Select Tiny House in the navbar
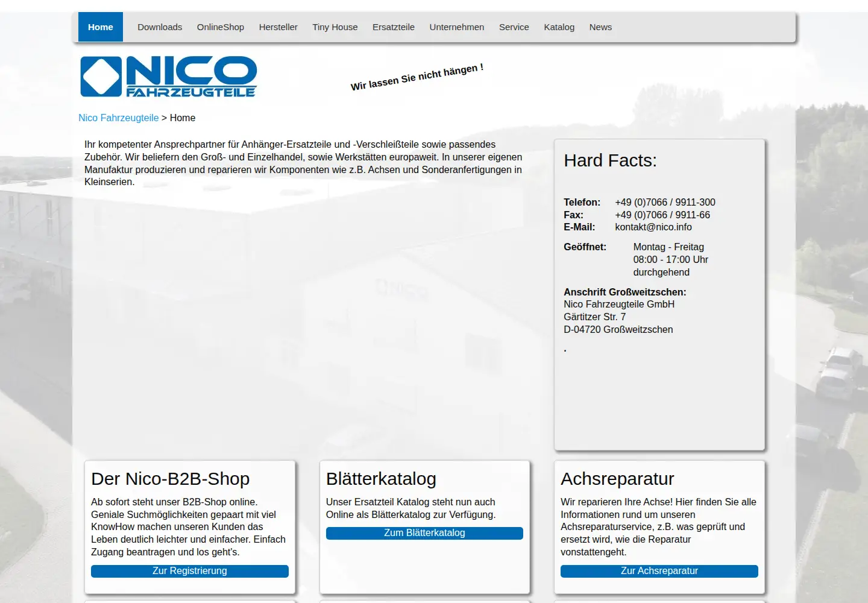The width and height of the screenshot is (868, 603). 335,27
